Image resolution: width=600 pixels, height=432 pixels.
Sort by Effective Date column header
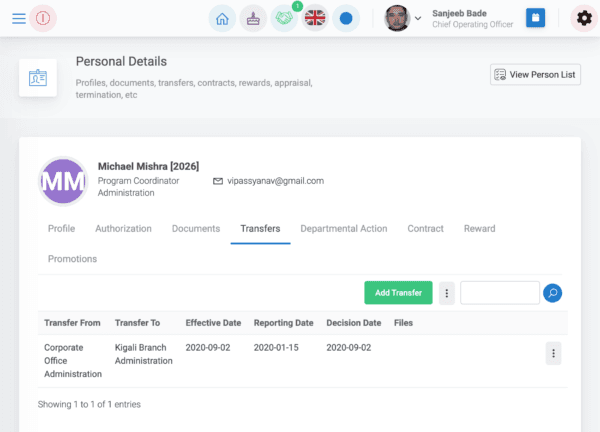(x=213, y=323)
